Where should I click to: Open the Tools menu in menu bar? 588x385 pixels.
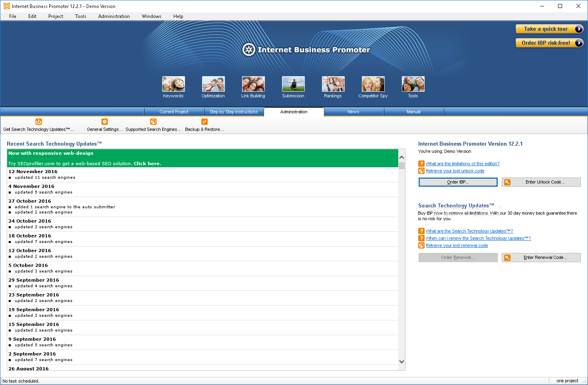click(x=81, y=16)
